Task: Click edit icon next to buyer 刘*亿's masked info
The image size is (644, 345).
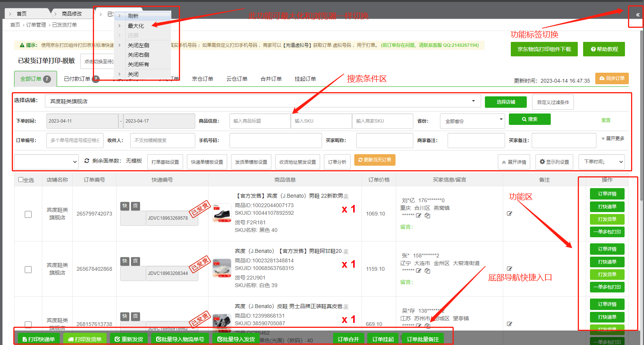Action: click(419, 216)
